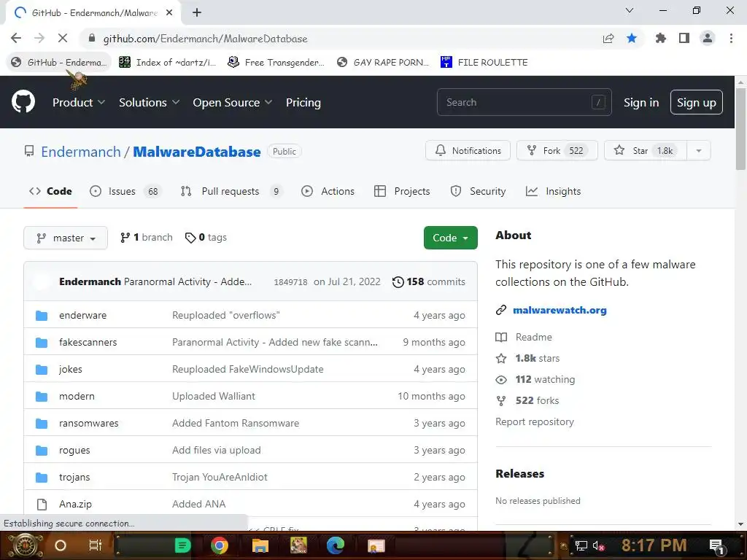Viewport: 747px width, 560px height.
Task: Switch to the Projects tab
Action: pos(402,191)
